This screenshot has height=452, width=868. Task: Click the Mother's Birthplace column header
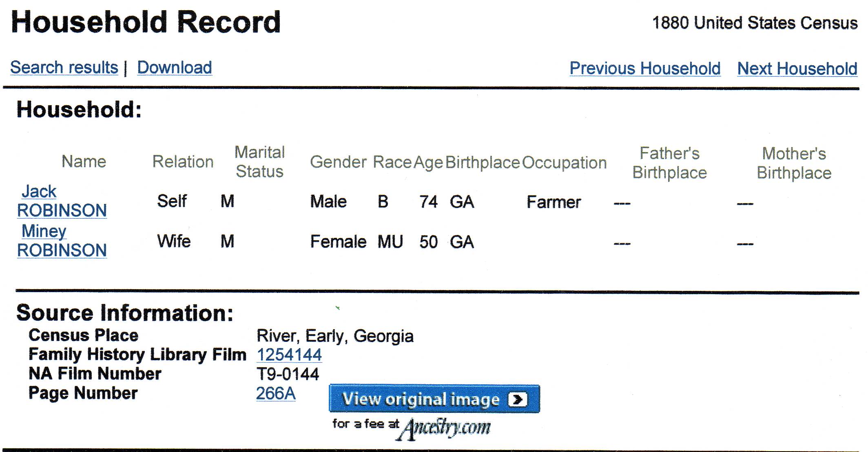click(794, 163)
